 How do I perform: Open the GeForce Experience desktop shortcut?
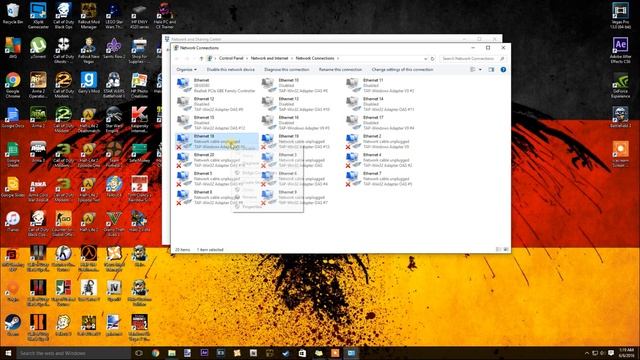point(620,85)
